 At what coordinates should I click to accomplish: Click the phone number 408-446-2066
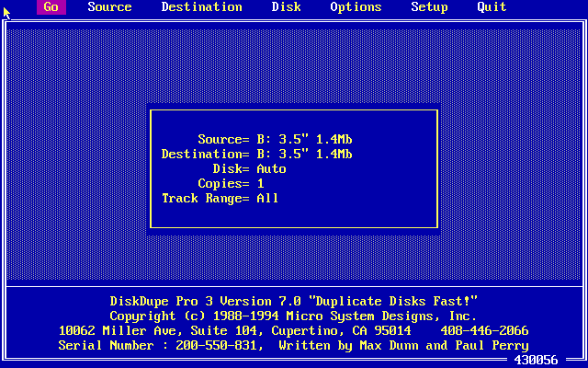(484, 331)
